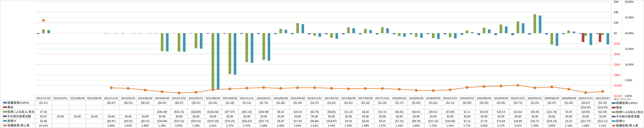This screenshot has height=128, width=644.
Task: Select the 2013/03/31 column header
Action: click(x=60, y=98)
